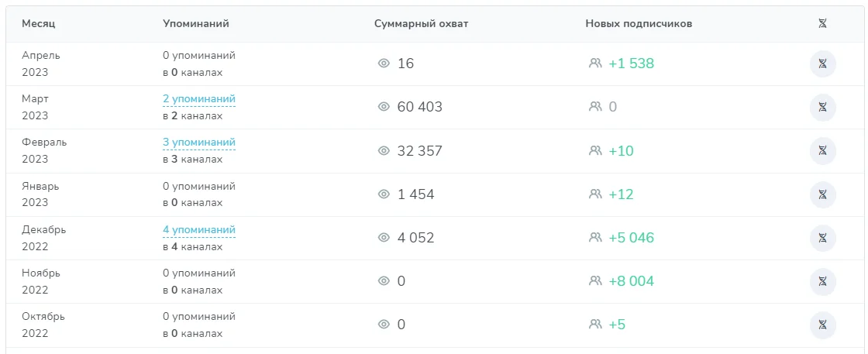
Task: Click the DNA icon in the January 2023 row
Action: coord(822,194)
